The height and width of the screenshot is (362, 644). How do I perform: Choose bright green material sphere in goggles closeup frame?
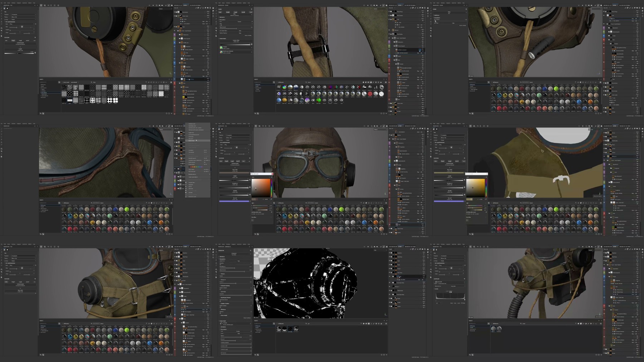coord(127,209)
